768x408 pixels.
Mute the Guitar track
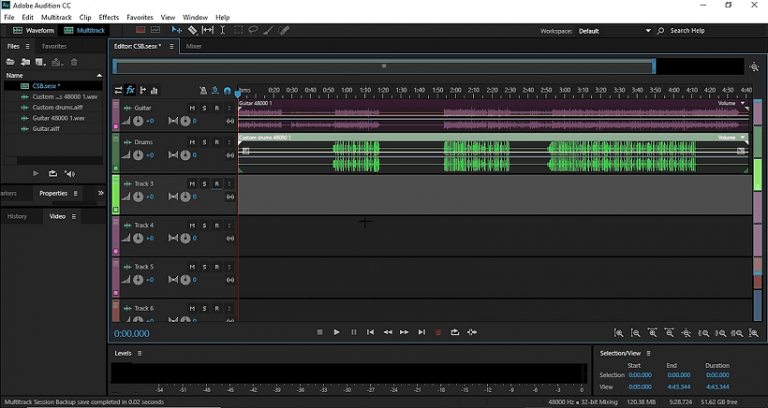coord(192,108)
